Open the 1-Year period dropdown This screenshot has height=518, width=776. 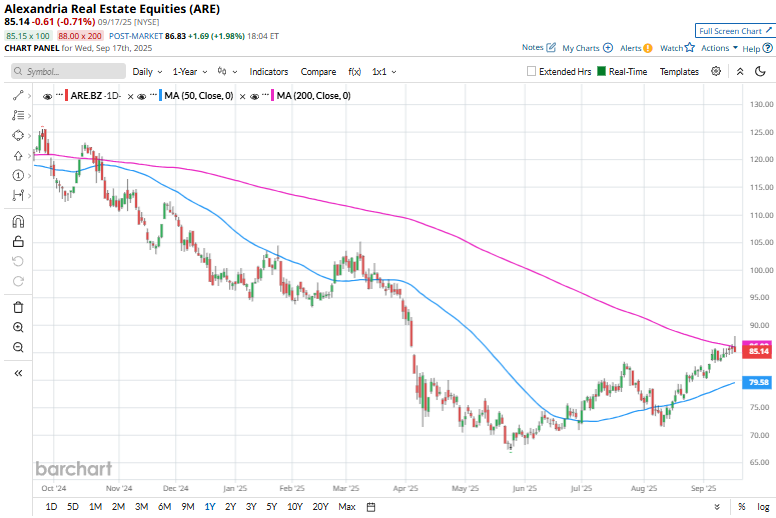coord(190,72)
